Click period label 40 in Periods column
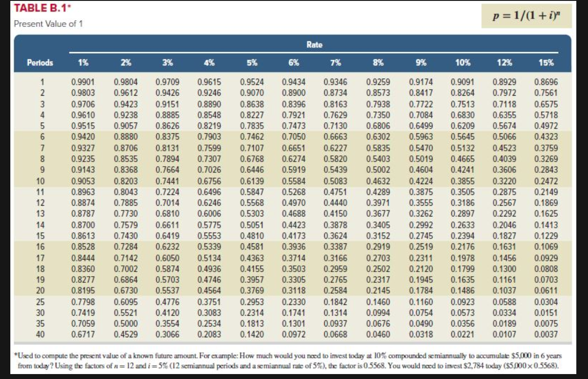The height and width of the screenshot is (379, 588). (40, 334)
